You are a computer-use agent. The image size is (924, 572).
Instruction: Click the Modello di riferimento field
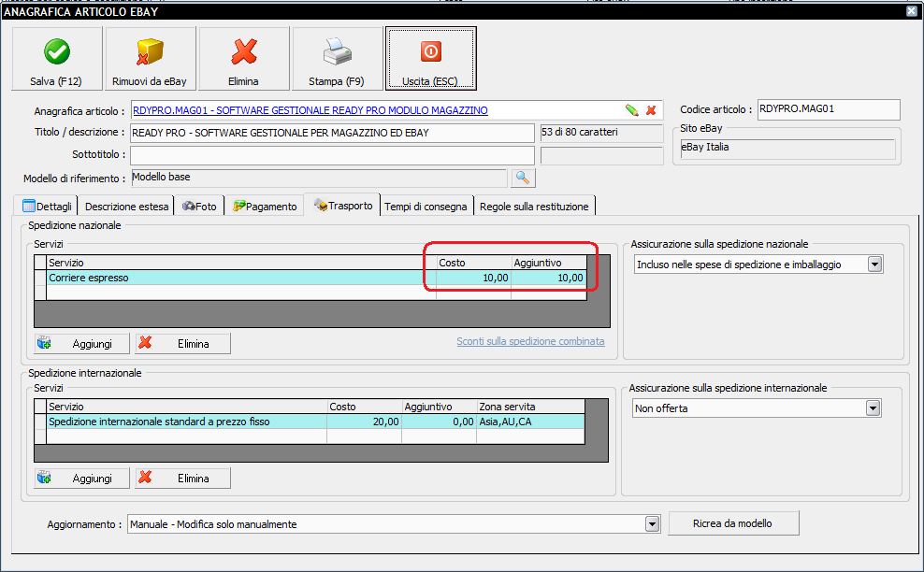318,178
